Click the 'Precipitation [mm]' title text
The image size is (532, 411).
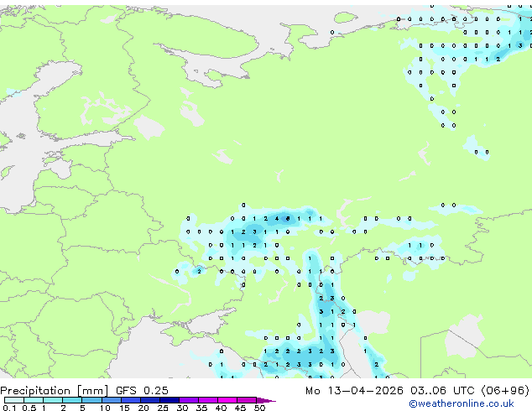point(55,391)
